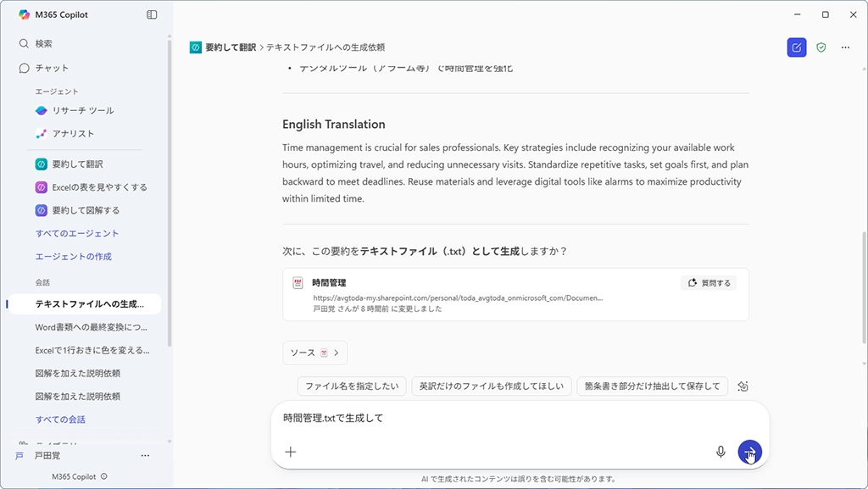
Task: Click the plus attach icon in prompt box
Action: pyautogui.click(x=291, y=452)
